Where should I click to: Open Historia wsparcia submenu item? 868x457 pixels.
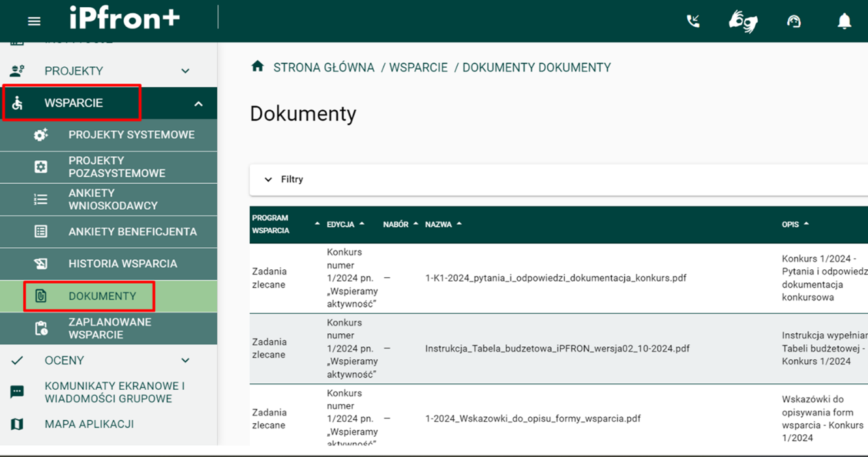pos(108,264)
